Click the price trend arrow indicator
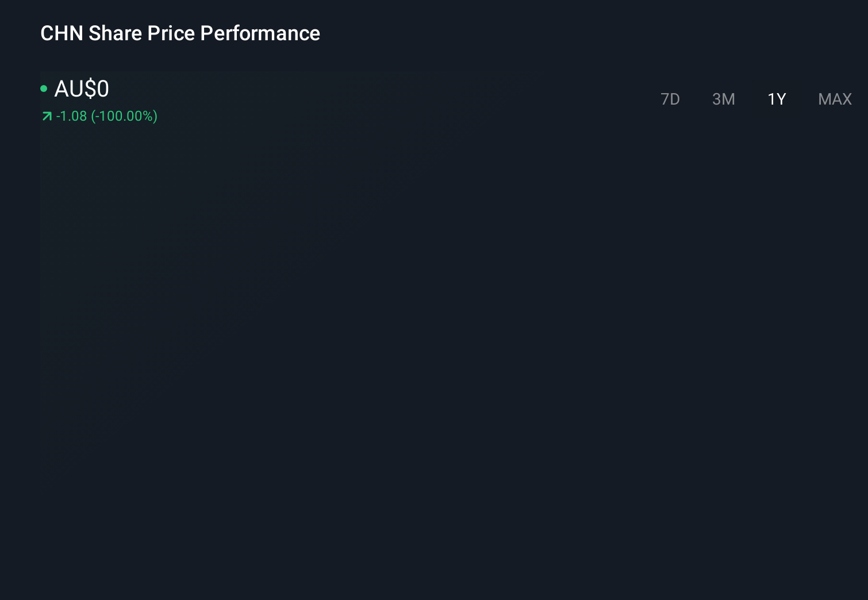This screenshot has height=600, width=868. coord(47,117)
